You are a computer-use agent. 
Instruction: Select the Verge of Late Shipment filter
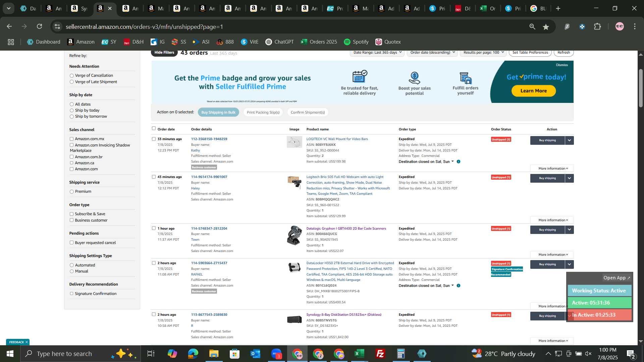tap(71, 82)
